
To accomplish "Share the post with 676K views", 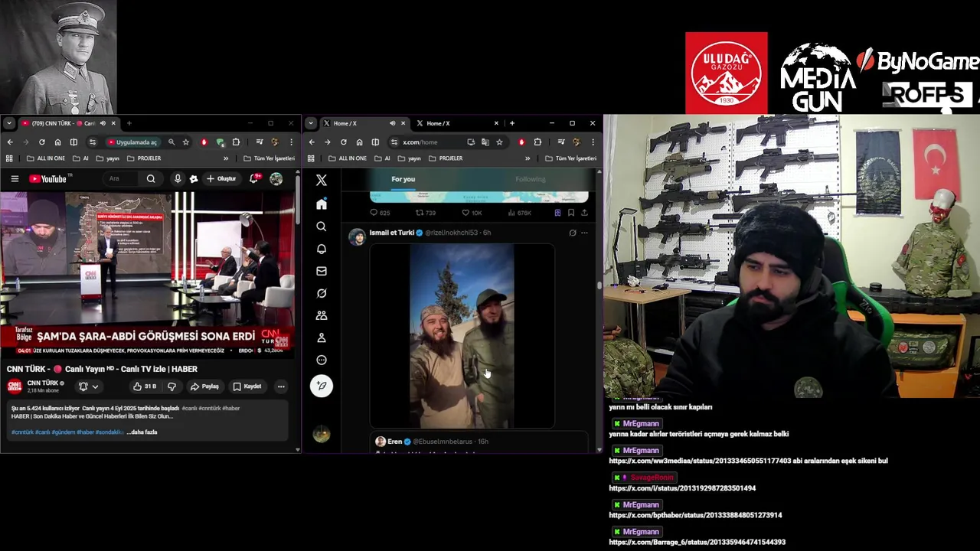I will (x=584, y=213).
